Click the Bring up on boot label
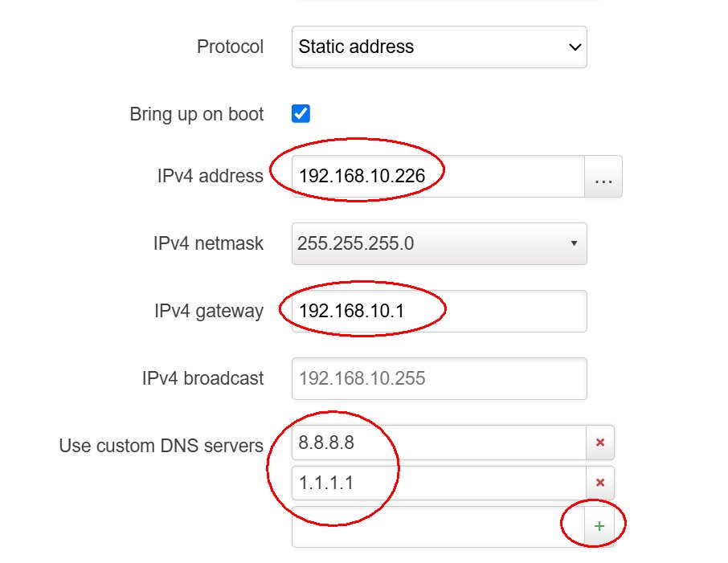Screen dimensions: 728x563 pyautogui.click(x=196, y=114)
